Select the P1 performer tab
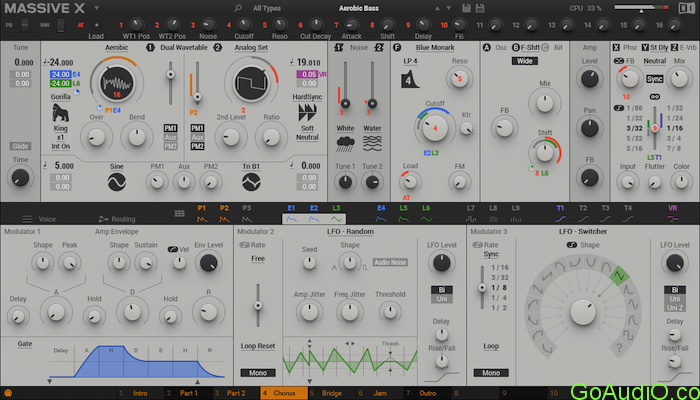 point(202,213)
